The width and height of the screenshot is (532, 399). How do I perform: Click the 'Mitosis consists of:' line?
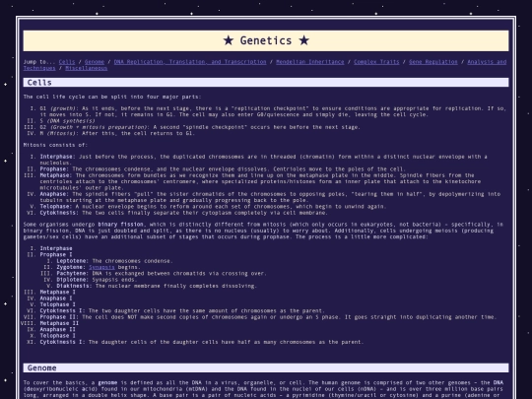(55, 145)
